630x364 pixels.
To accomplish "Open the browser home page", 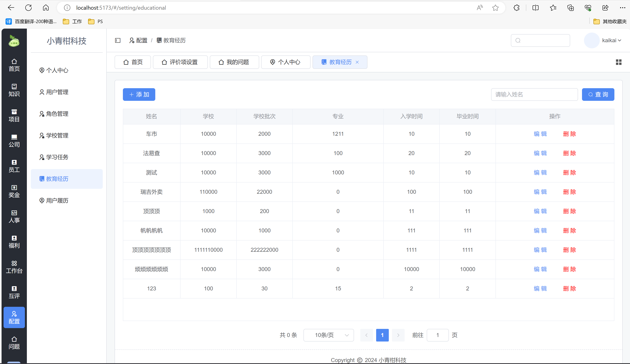I will click(x=46, y=8).
